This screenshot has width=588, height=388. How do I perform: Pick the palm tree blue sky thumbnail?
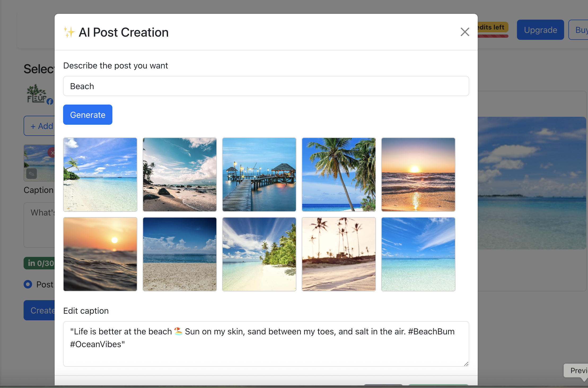[339, 175]
